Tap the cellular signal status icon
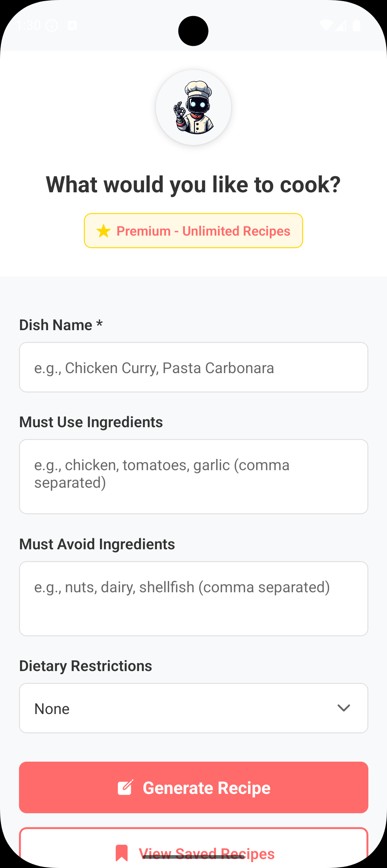The image size is (387, 868). coord(341,25)
